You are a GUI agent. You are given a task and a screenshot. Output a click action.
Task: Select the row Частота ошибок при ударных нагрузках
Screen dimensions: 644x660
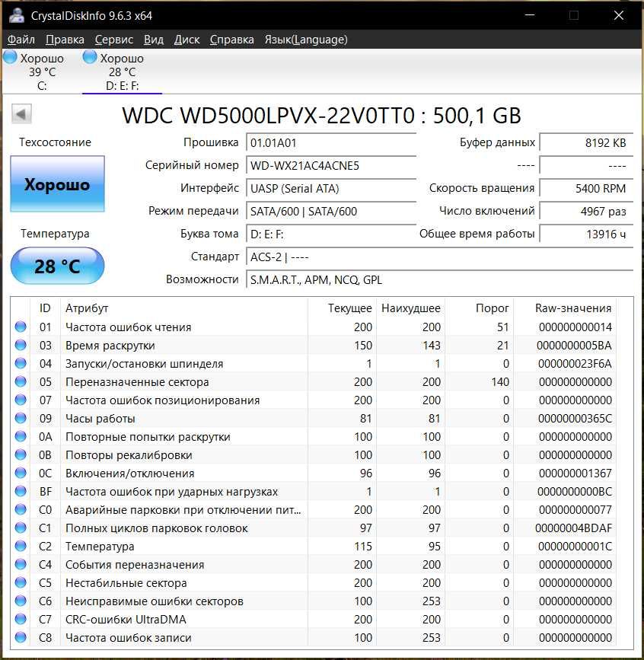coord(314,492)
